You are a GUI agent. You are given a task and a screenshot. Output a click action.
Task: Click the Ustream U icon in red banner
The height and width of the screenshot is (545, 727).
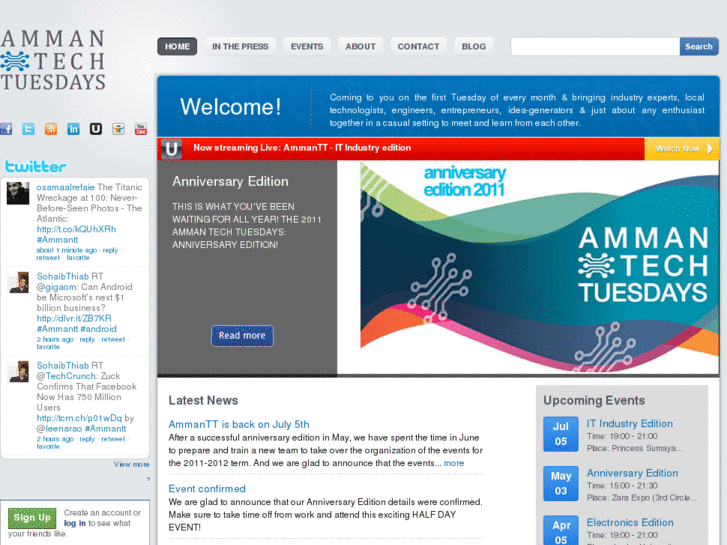pyautogui.click(x=172, y=149)
